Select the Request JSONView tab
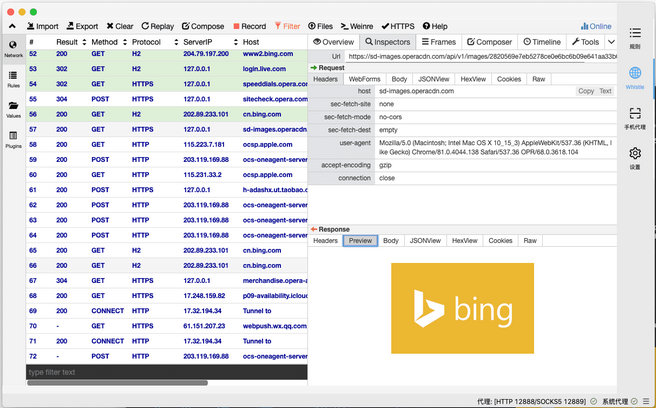Viewport: 656px width, 408px height. (433, 79)
